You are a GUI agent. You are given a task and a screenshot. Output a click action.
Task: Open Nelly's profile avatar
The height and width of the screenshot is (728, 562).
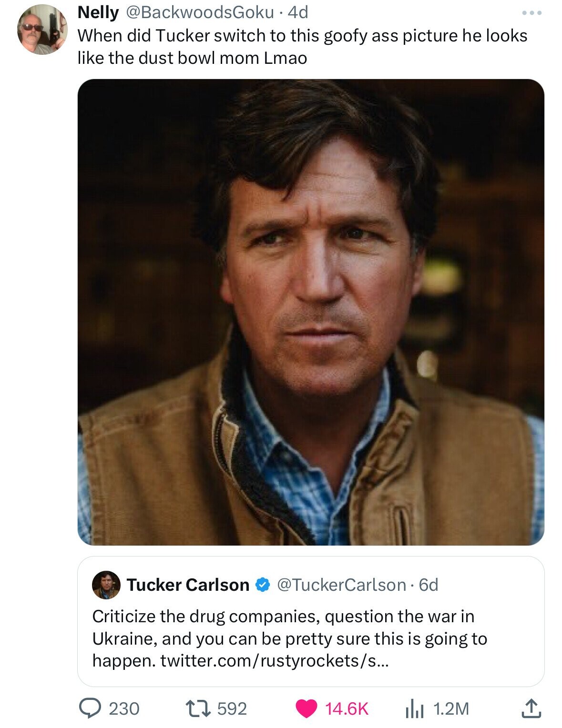[x=42, y=30]
